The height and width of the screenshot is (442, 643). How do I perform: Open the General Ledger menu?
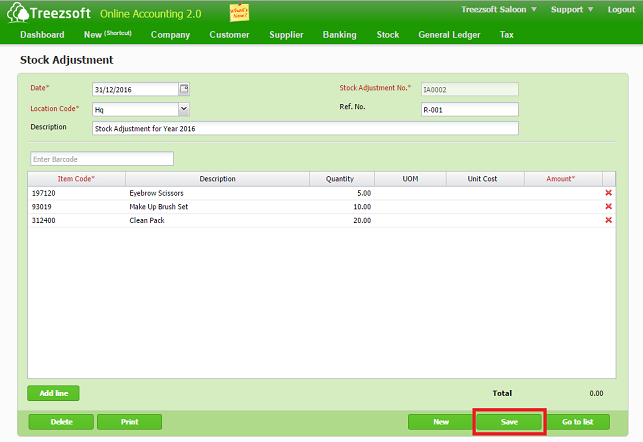[x=449, y=34]
